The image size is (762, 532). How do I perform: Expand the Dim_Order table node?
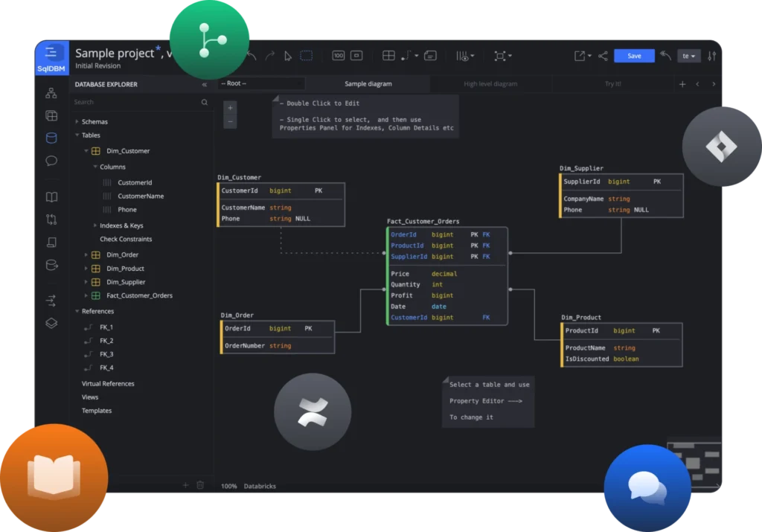pos(86,255)
